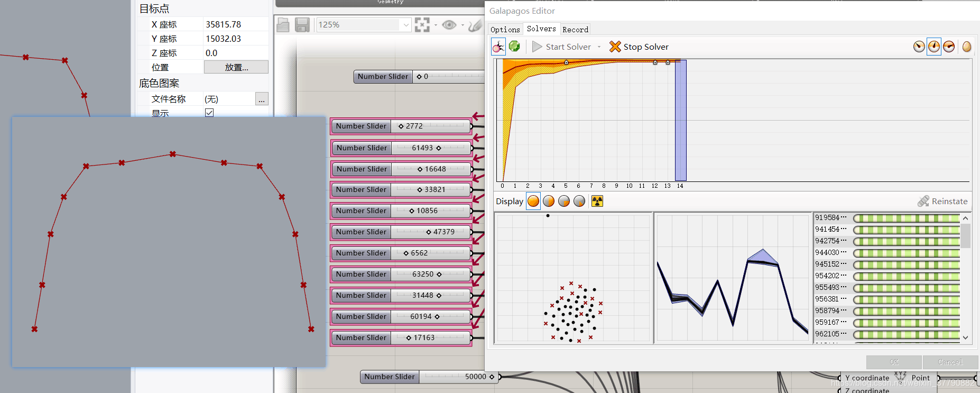Select genome row 958794
980x393 pixels.
886,310
